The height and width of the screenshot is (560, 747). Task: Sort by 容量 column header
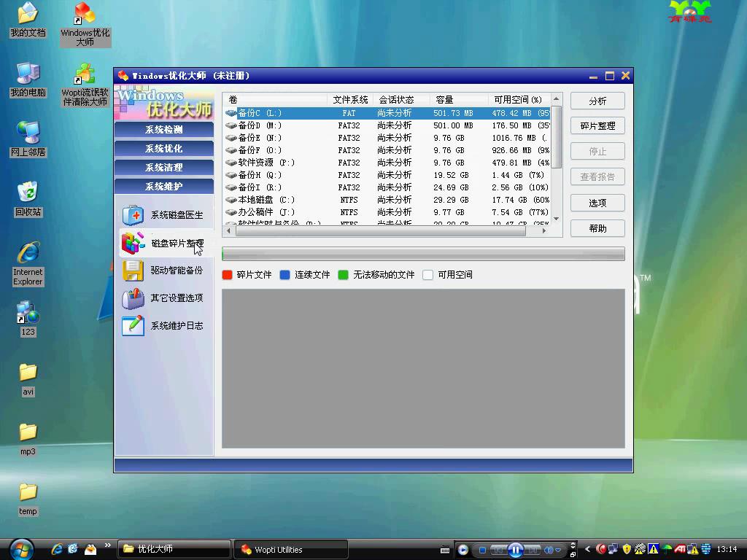(x=459, y=99)
